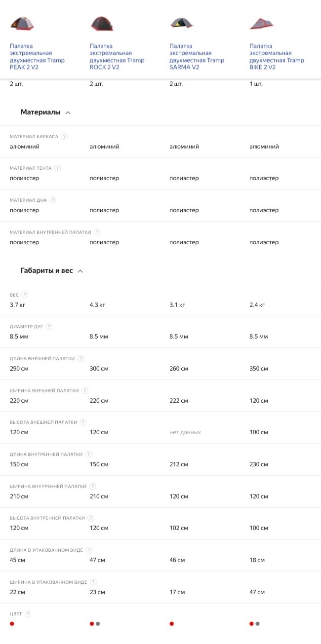This screenshot has width=321, height=644.
Task: Open Tramp PEAK 2 V2 tent link
Action: [37, 57]
